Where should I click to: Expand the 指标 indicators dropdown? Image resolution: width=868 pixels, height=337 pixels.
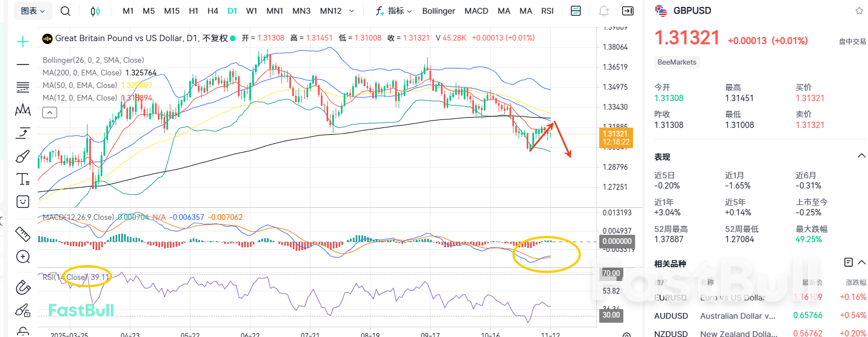coord(393,11)
